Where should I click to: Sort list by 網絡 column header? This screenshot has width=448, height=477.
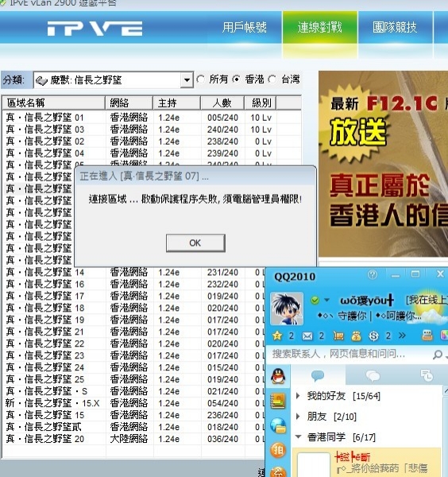(129, 103)
